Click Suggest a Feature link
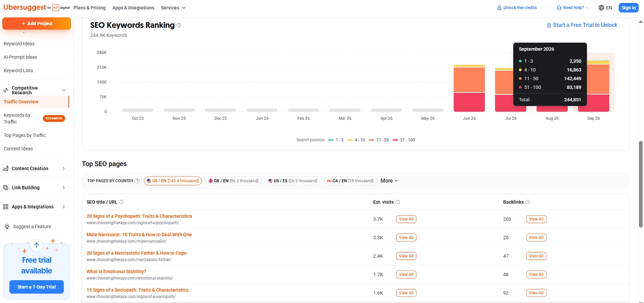644x303 pixels. point(31,227)
